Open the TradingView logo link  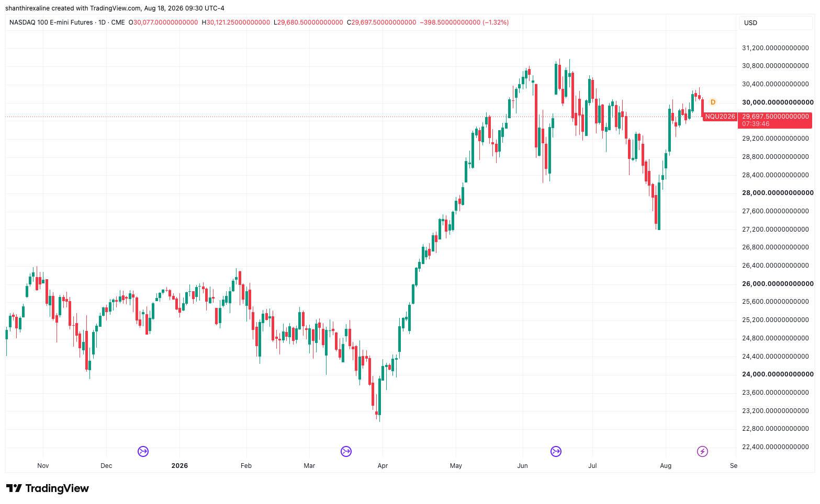[48, 488]
